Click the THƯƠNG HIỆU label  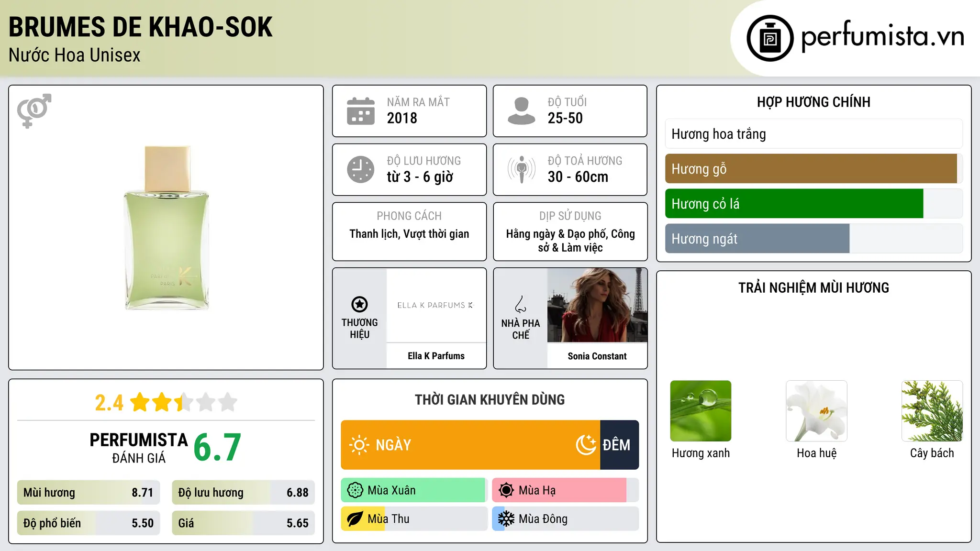click(x=359, y=329)
